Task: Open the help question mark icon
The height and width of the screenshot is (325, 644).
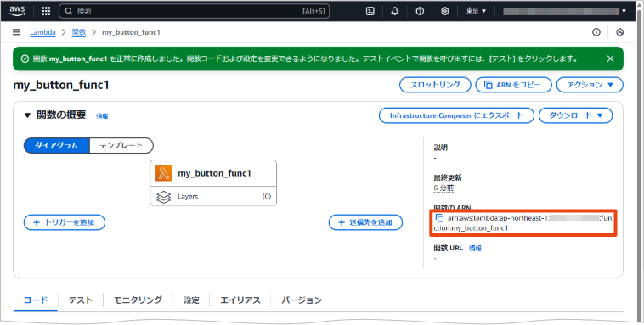Action: pos(420,11)
